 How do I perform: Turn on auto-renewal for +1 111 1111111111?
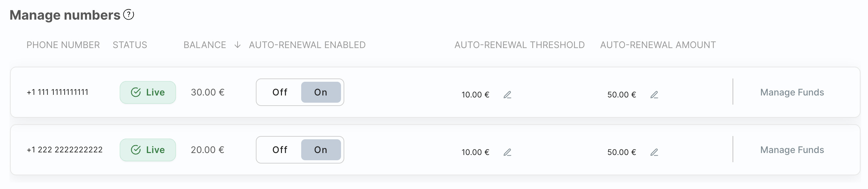[320, 93]
